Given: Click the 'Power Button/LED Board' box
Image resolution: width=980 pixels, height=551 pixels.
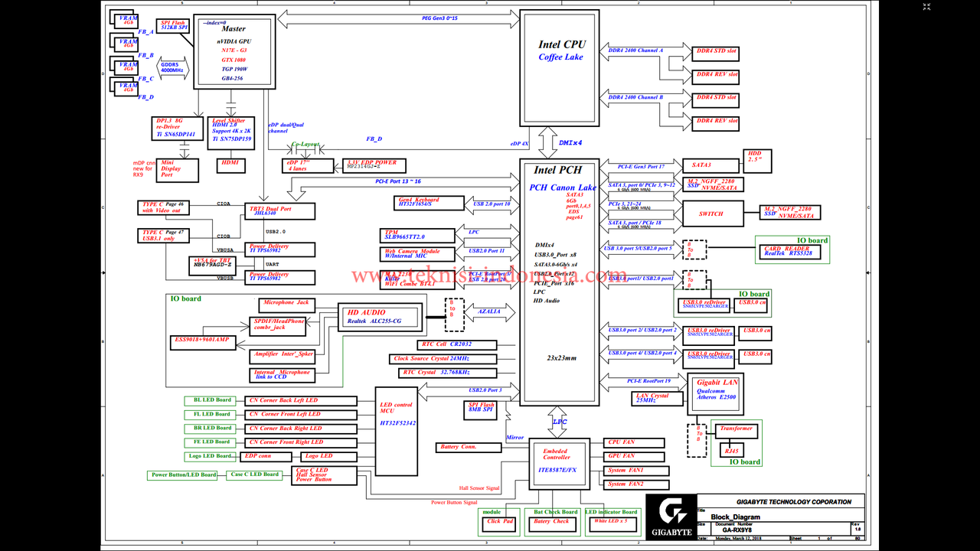Looking at the screenshot, I should coord(184,475).
